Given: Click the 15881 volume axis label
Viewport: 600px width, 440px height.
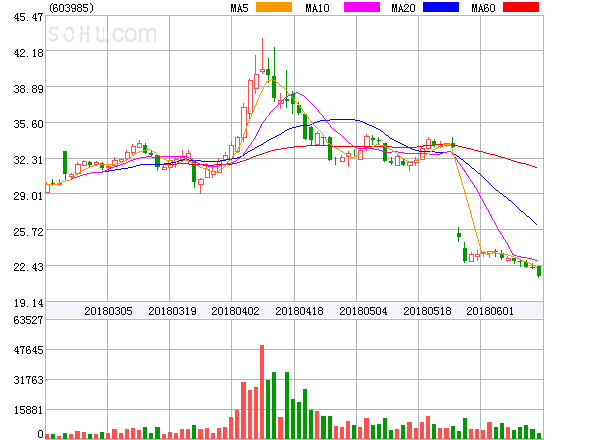Looking at the screenshot, I should [x=28, y=410].
